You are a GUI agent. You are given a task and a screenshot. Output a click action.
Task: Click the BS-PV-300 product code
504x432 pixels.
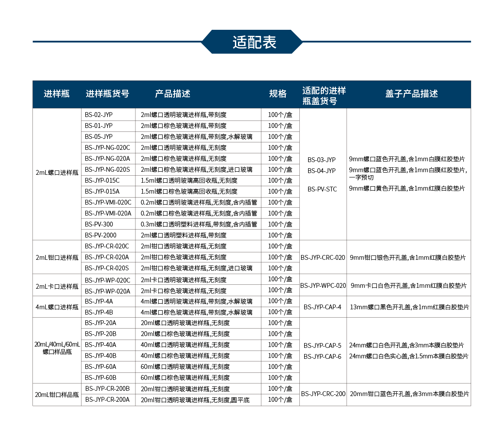point(99,224)
